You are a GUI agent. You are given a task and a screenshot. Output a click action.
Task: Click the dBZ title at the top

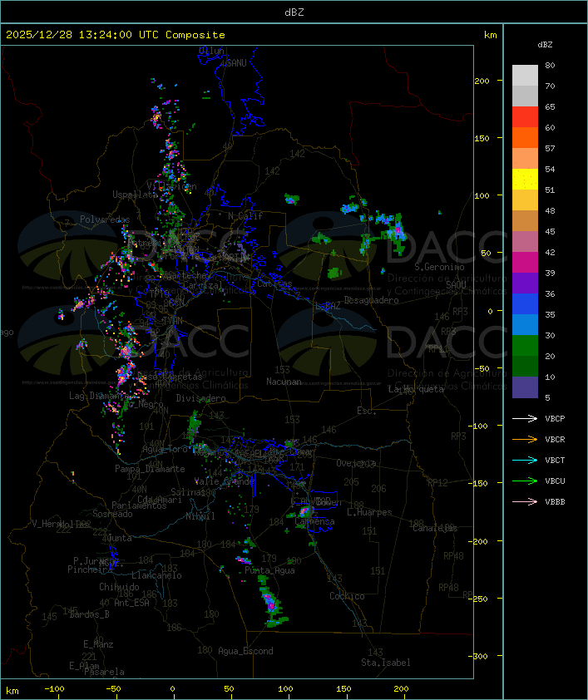click(x=294, y=12)
